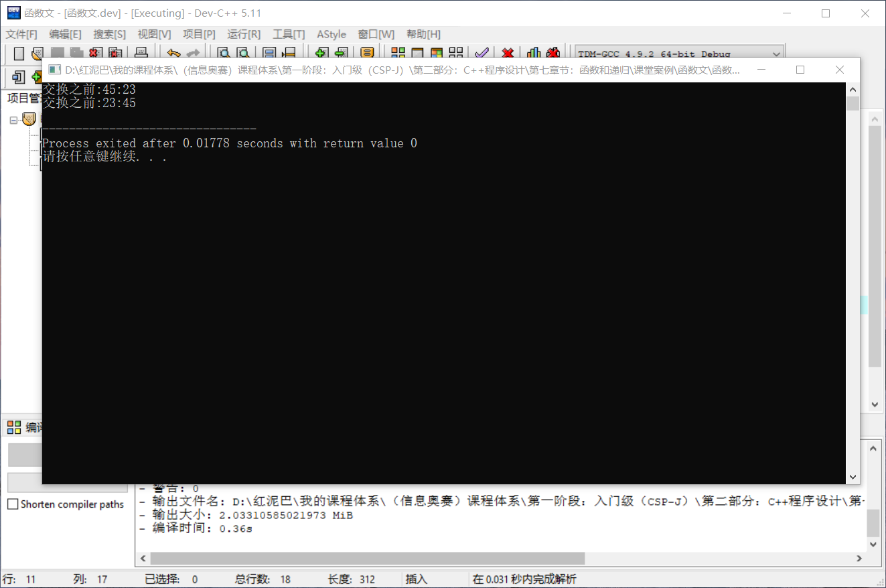
Task: Click compile log scroll right arrow
Action: click(859, 559)
